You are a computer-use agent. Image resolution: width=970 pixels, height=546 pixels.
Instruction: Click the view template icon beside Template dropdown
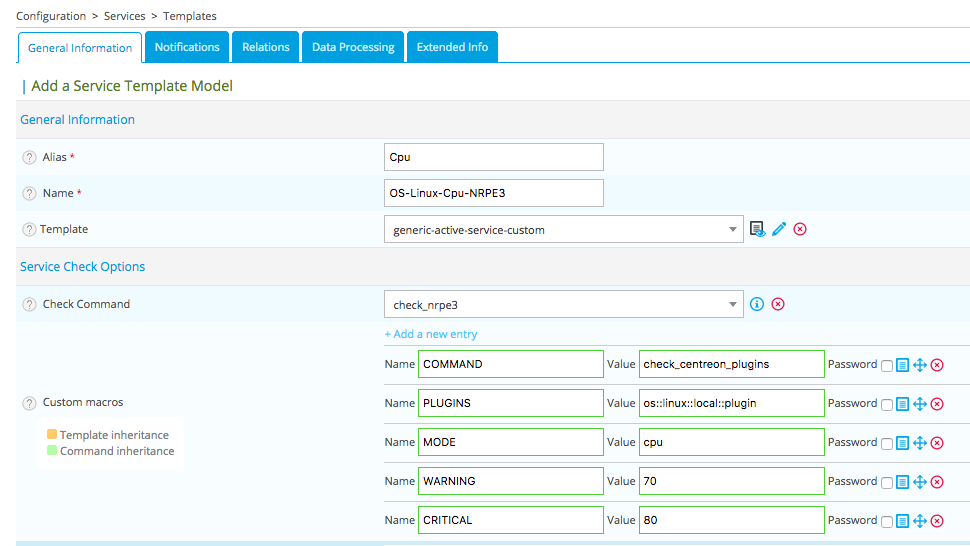coord(758,229)
